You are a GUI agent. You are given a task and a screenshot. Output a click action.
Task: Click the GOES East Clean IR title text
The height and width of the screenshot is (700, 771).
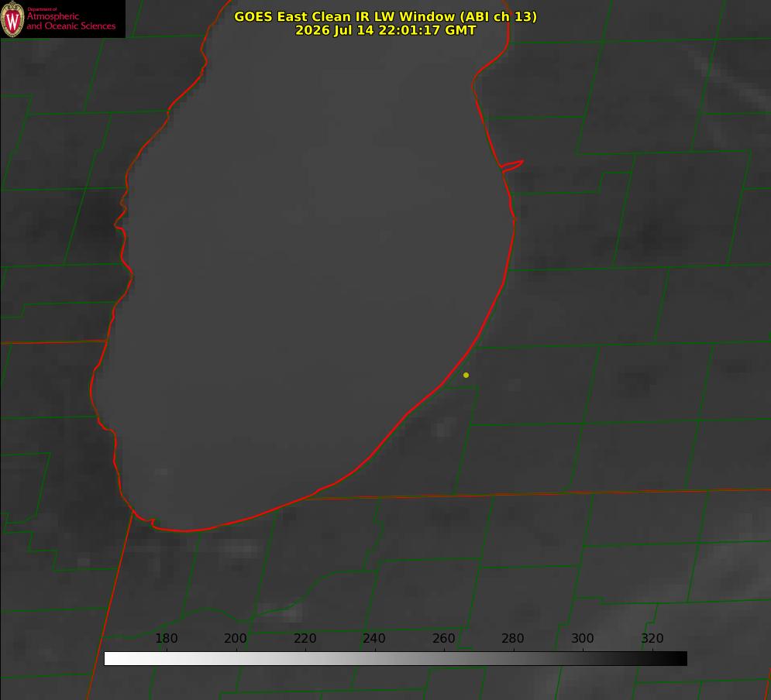click(x=386, y=16)
